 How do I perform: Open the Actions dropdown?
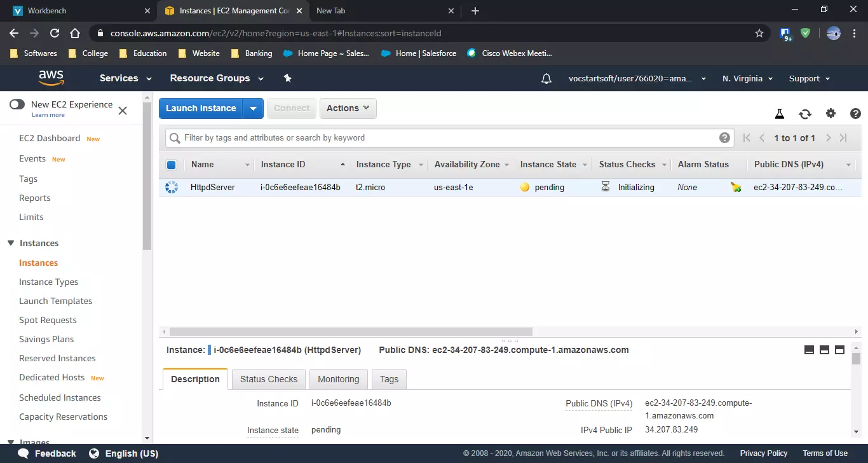(348, 108)
